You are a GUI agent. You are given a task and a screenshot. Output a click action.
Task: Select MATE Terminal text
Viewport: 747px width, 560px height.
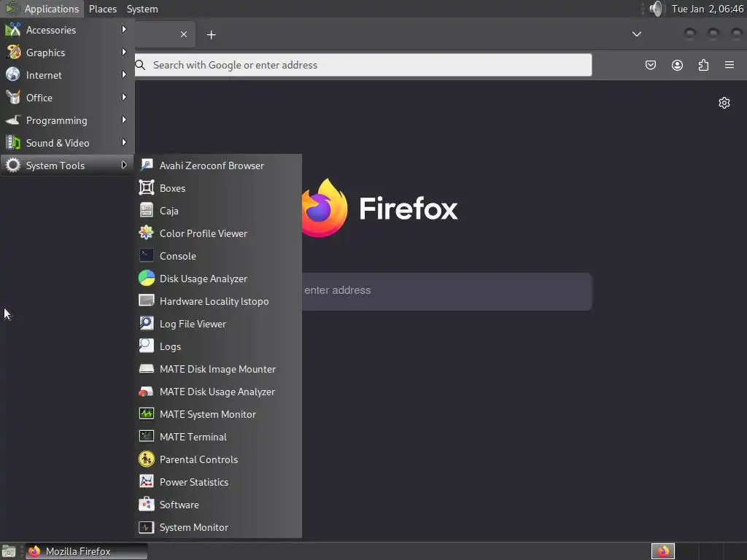coord(193,437)
